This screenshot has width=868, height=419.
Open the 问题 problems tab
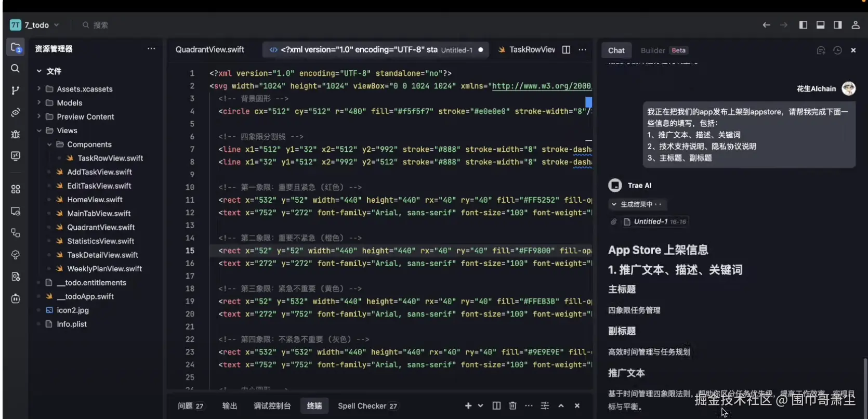pos(191,405)
